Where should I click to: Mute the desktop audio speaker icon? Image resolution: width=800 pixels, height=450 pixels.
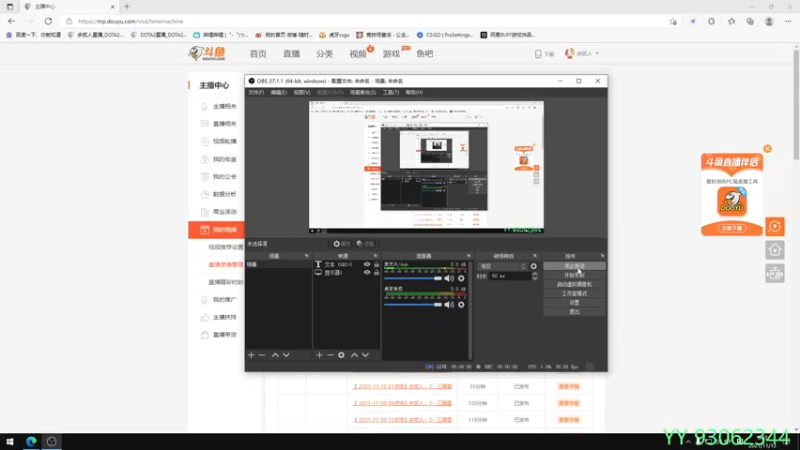pos(449,305)
